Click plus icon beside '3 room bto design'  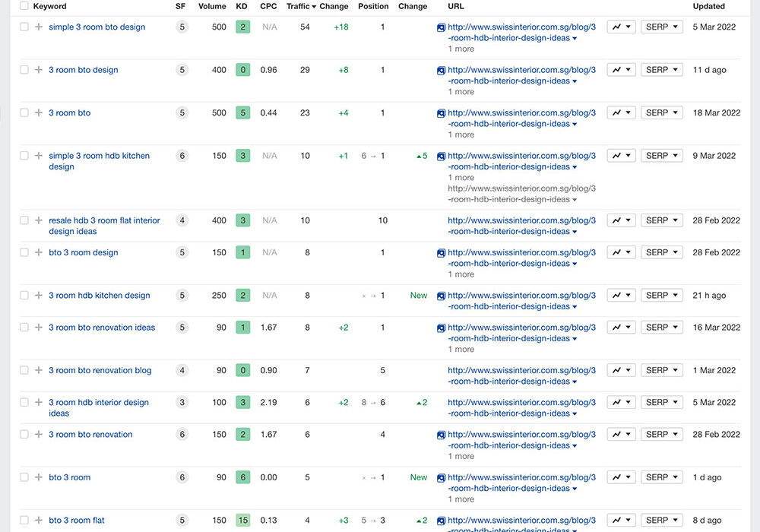[39, 70]
